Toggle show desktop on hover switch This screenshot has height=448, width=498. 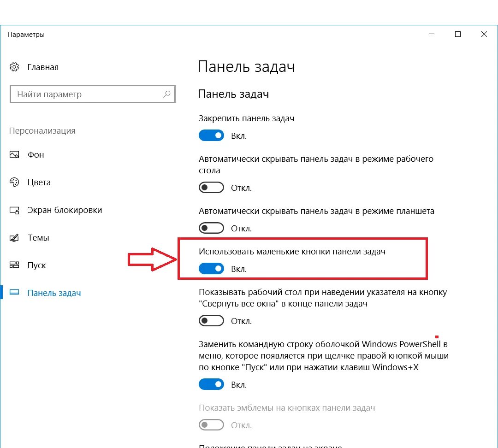pos(211,321)
